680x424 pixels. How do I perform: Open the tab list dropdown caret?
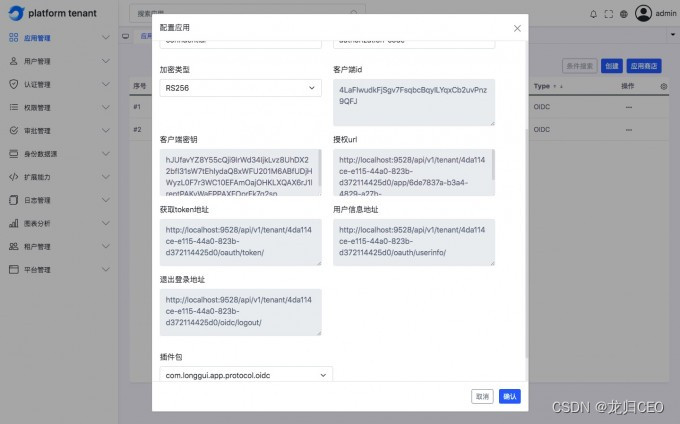point(673,34)
